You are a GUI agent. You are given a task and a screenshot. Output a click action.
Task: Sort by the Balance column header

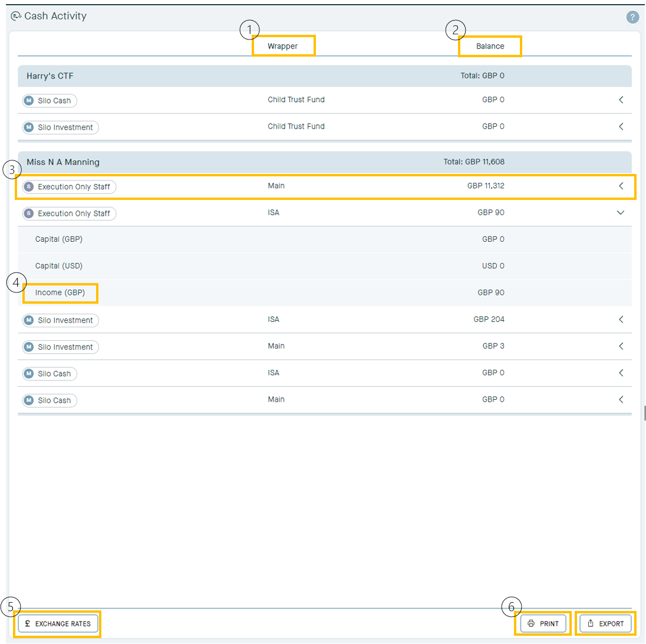pos(489,46)
